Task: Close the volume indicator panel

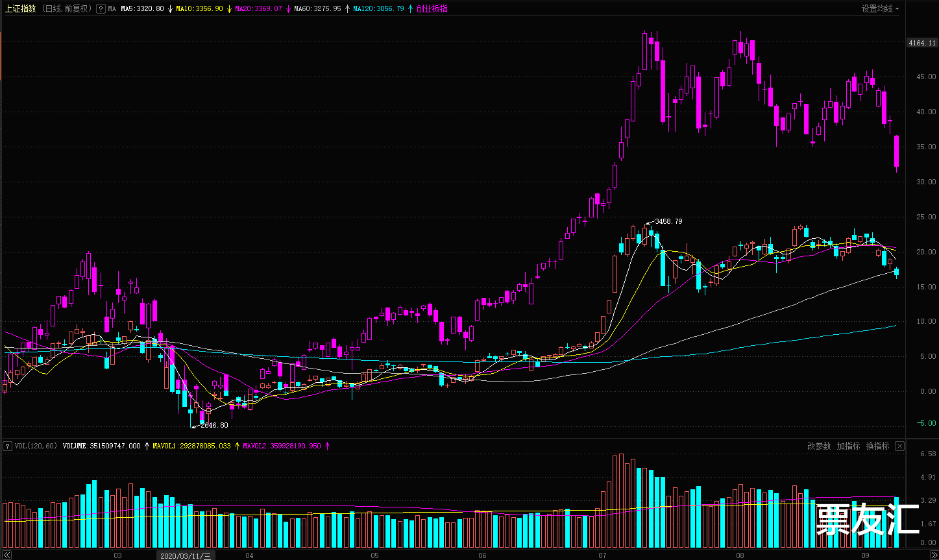Action: [x=899, y=446]
